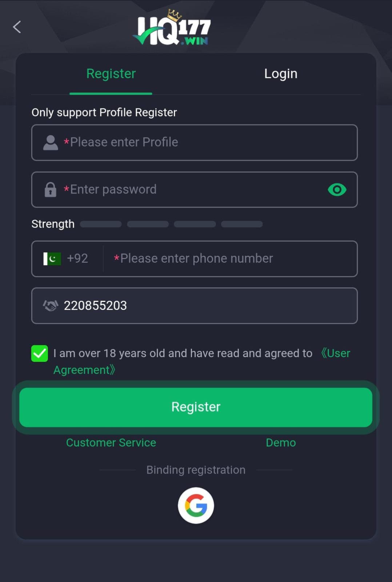Click the padlock icon in the password field
Viewport: 392px width, 582px height.
(51, 190)
